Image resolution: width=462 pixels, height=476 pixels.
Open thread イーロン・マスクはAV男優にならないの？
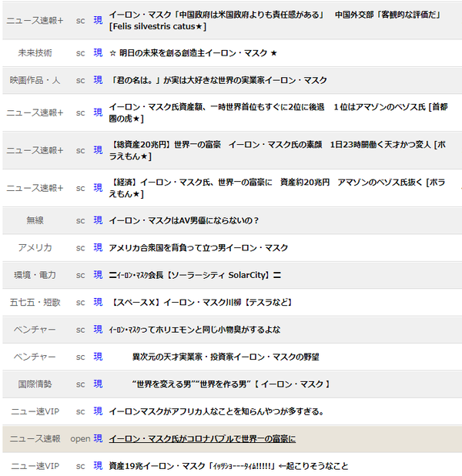[184, 220]
